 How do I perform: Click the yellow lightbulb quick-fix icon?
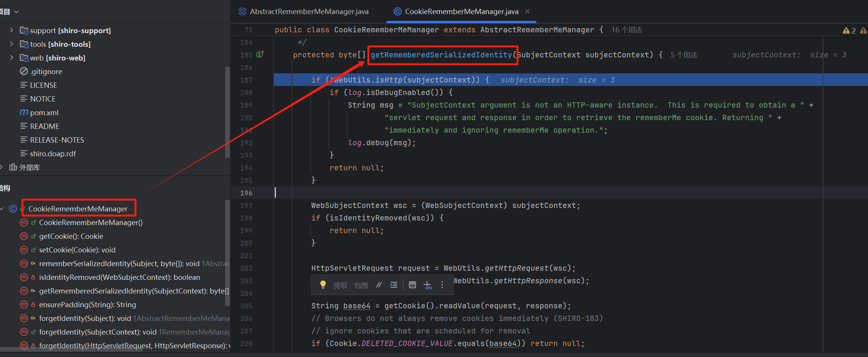[323, 285]
